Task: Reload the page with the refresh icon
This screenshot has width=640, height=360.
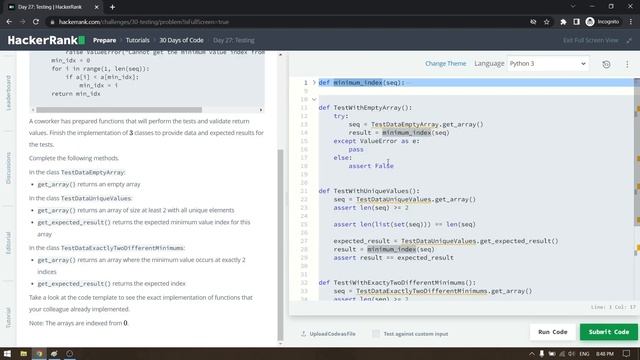Action: (36, 22)
